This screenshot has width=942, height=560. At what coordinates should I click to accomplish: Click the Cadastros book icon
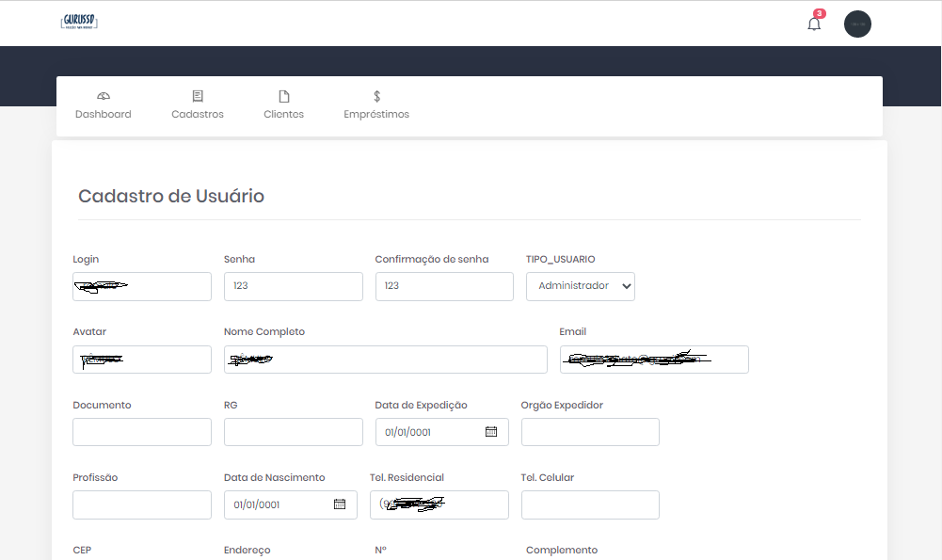point(198,96)
